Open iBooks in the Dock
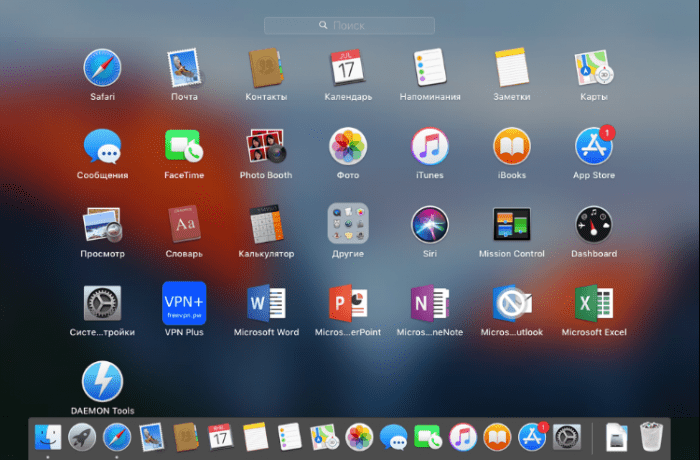 click(x=497, y=437)
